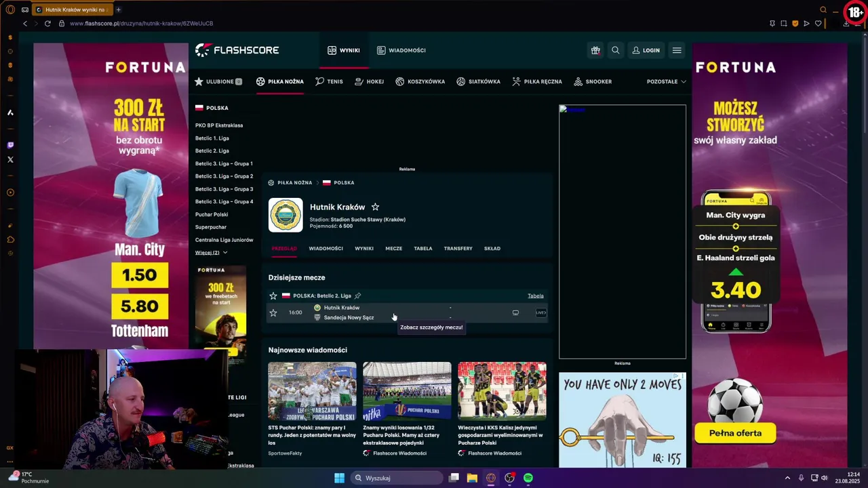Viewport: 868px width, 488px height.
Task: Open Opera menu logo
Action: pyautogui.click(x=10, y=9)
